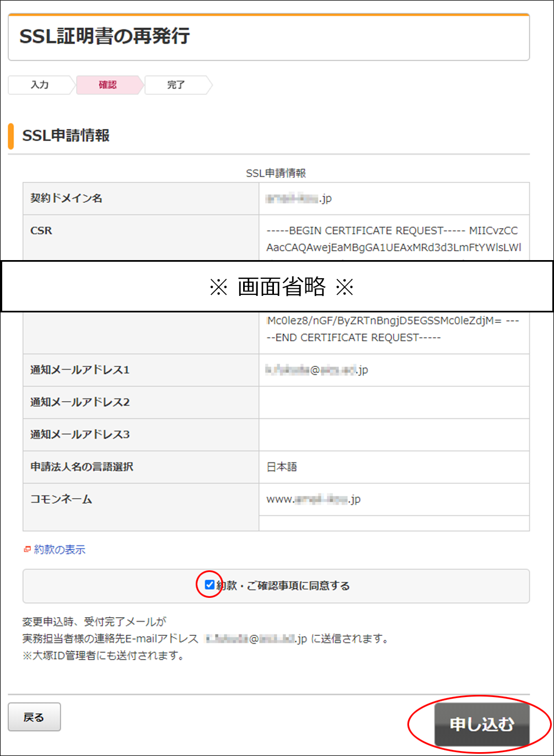Click the BEGIN CERTIFICATE REQUEST text
554x756 pixels.
(x=366, y=230)
